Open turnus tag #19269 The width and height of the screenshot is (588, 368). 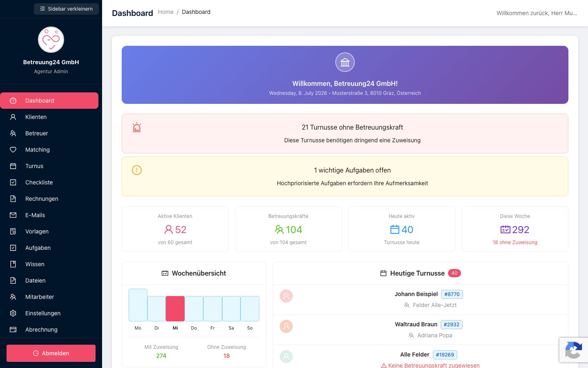tap(445, 355)
